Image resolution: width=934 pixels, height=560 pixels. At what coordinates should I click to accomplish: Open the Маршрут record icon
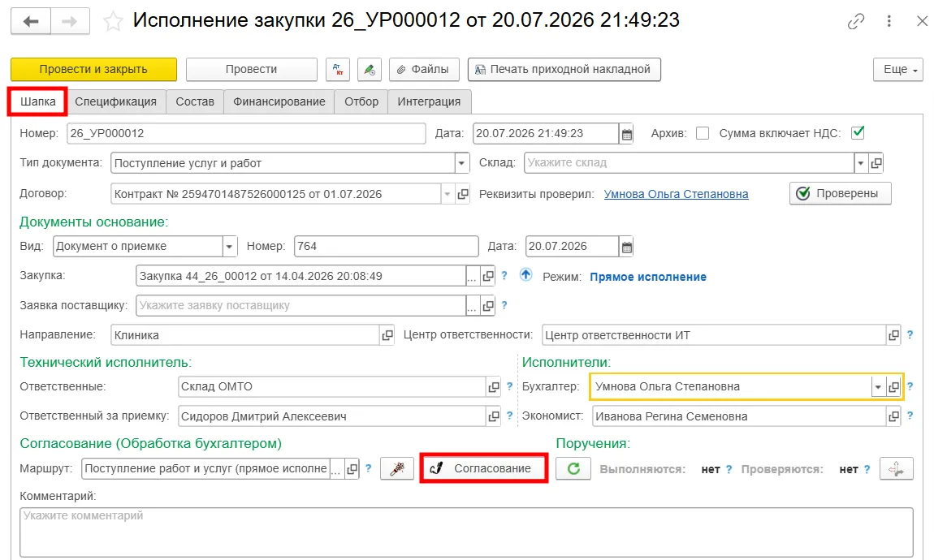[x=352, y=469]
